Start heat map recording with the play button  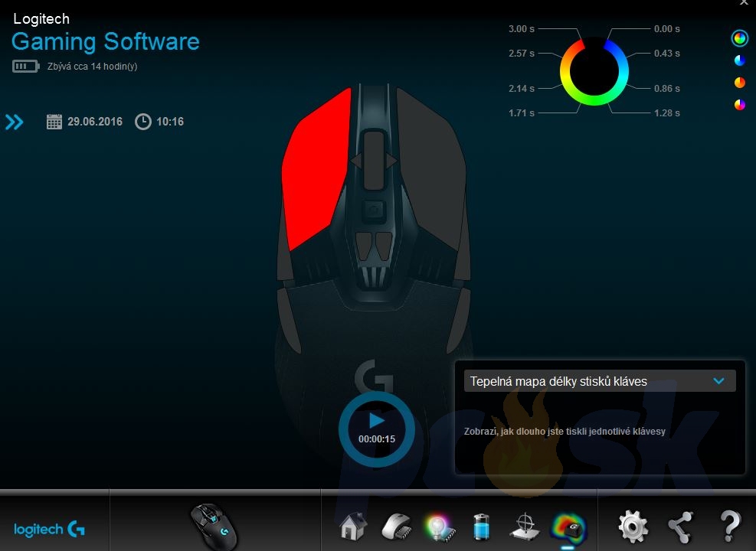point(377,421)
